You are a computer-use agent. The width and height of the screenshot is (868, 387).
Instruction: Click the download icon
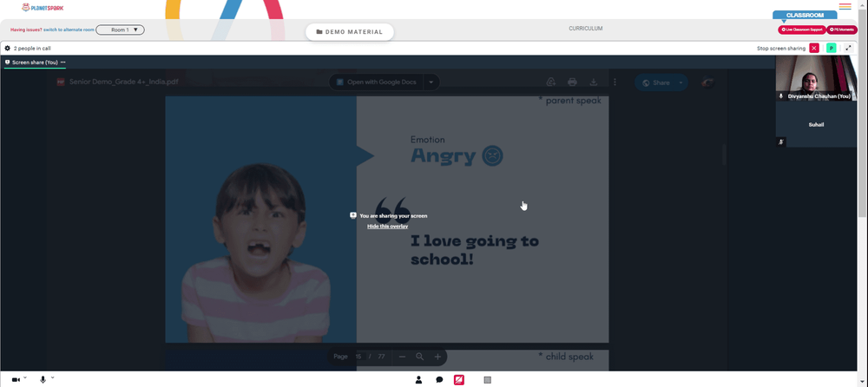pos(594,82)
